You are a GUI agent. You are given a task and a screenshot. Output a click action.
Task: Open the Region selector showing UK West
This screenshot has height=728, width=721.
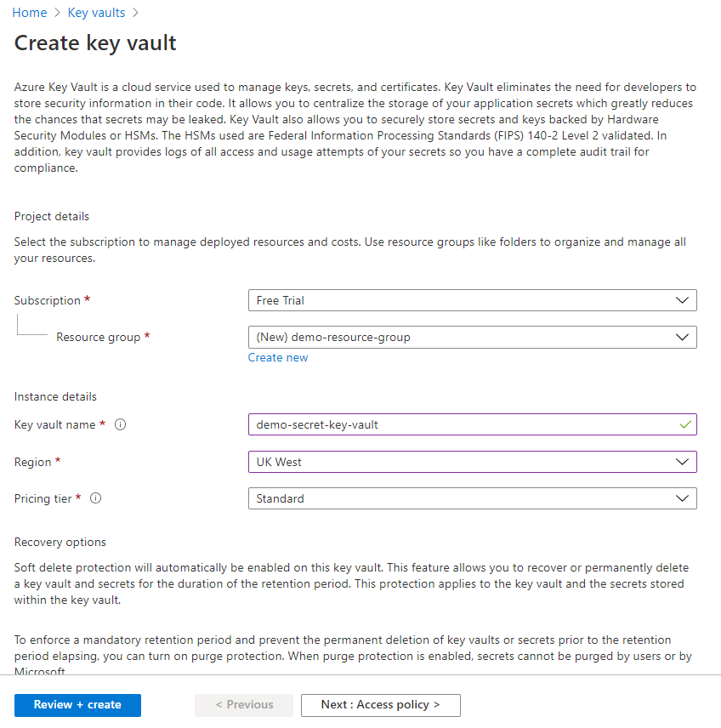472,462
